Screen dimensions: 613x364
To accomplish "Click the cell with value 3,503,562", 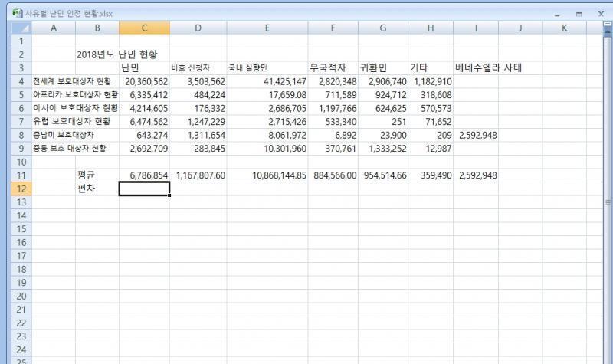I will click(x=198, y=81).
